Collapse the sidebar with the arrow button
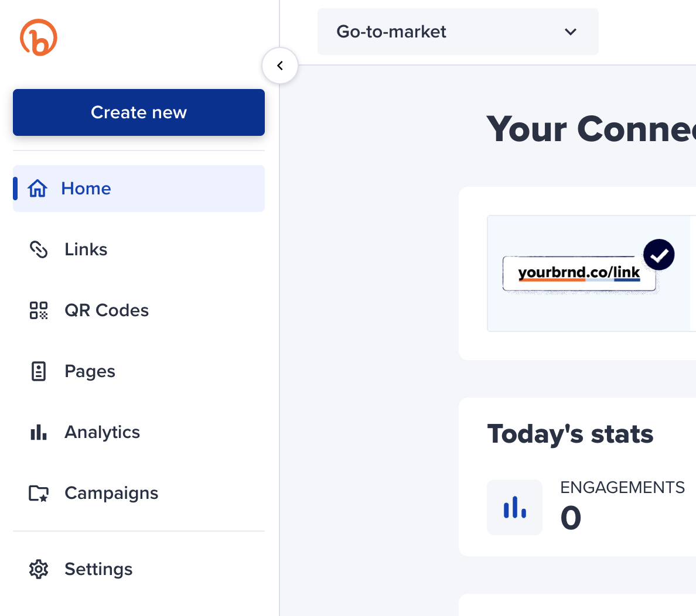The height and width of the screenshot is (616, 696). point(279,66)
